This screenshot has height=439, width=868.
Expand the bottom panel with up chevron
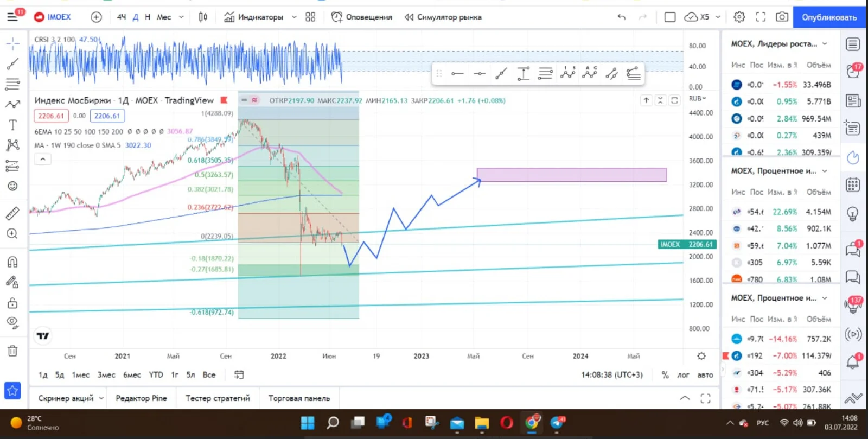[x=685, y=398]
